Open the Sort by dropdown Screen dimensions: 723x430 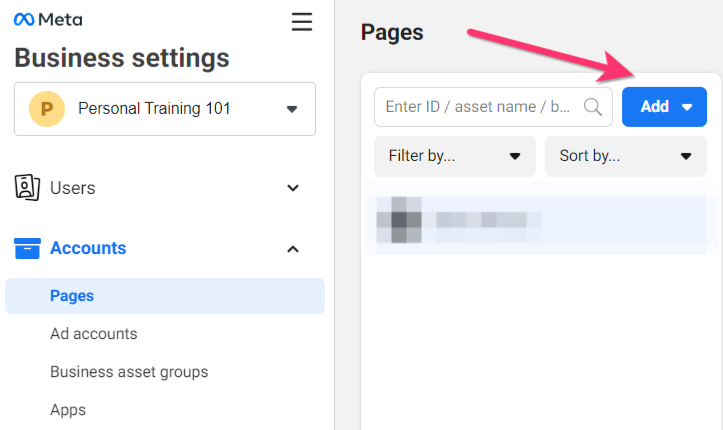(626, 156)
